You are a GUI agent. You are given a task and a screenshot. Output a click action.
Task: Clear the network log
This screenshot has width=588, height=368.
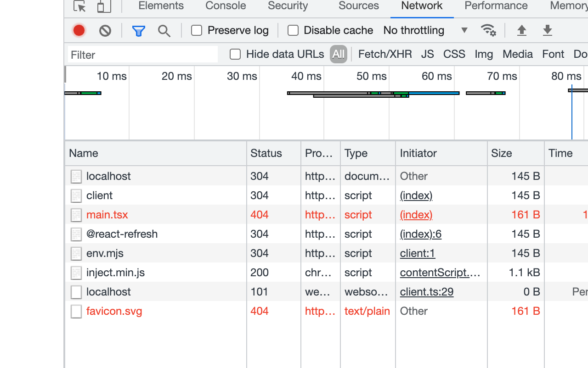tap(105, 31)
